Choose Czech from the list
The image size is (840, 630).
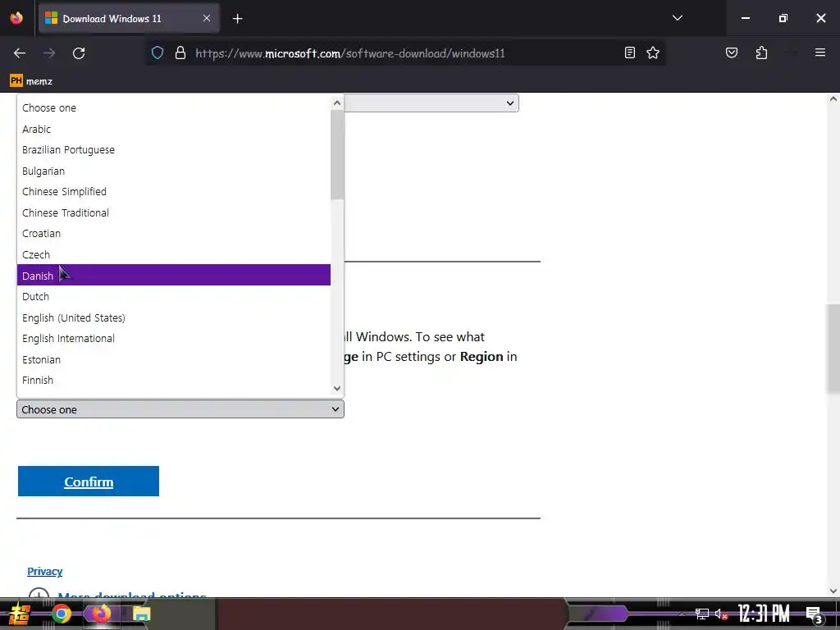[x=174, y=254]
